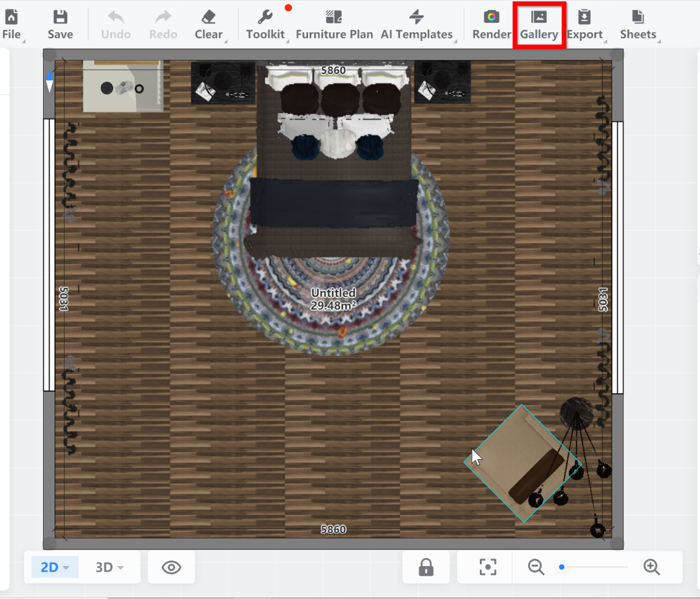The width and height of the screenshot is (700, 599).
Task: Click the Undo button
Action: 116,24
